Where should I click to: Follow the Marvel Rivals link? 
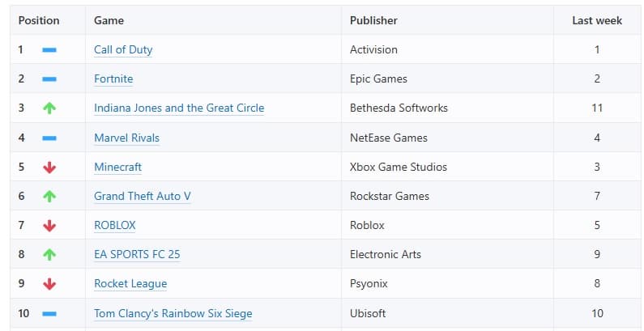pos(126,138)
